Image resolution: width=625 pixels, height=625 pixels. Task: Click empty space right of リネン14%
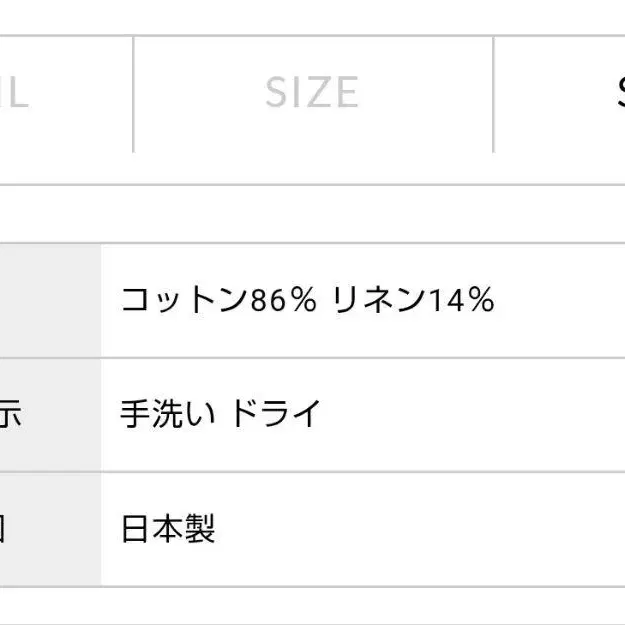click(x=560, y=301)
